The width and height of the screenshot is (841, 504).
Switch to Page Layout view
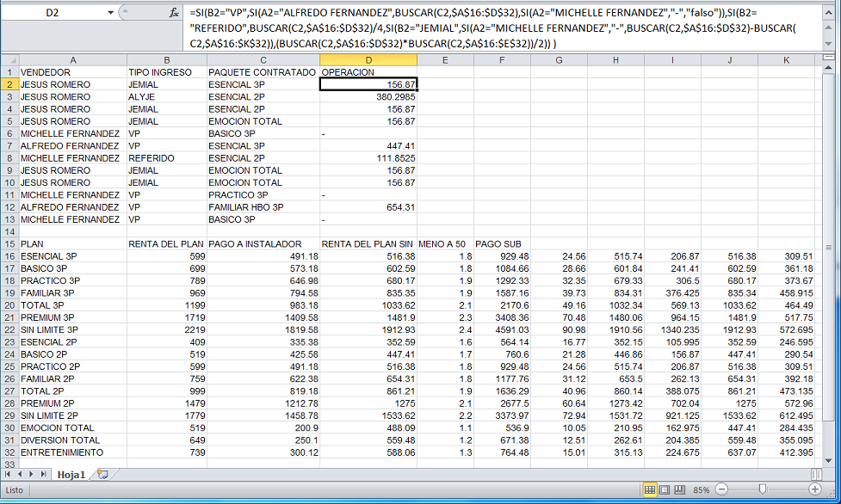[665, 489]
